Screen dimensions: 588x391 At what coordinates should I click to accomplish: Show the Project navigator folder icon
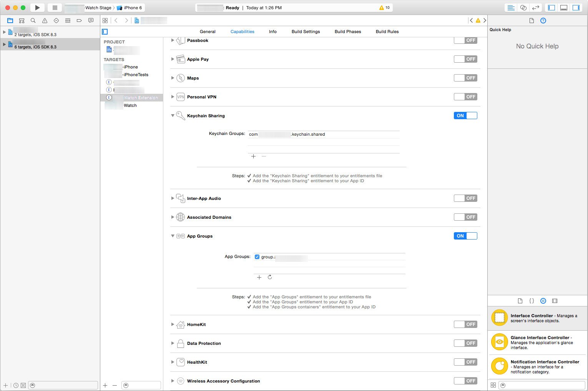10,20
